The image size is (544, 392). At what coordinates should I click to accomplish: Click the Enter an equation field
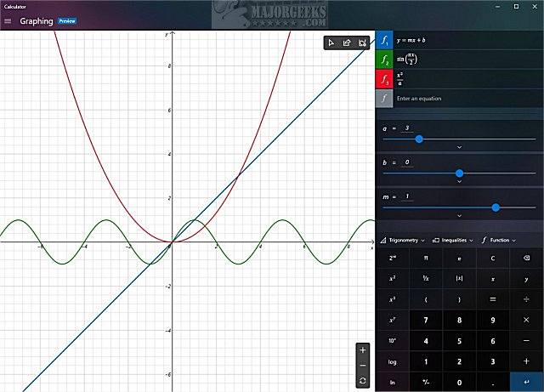[468, 99]
